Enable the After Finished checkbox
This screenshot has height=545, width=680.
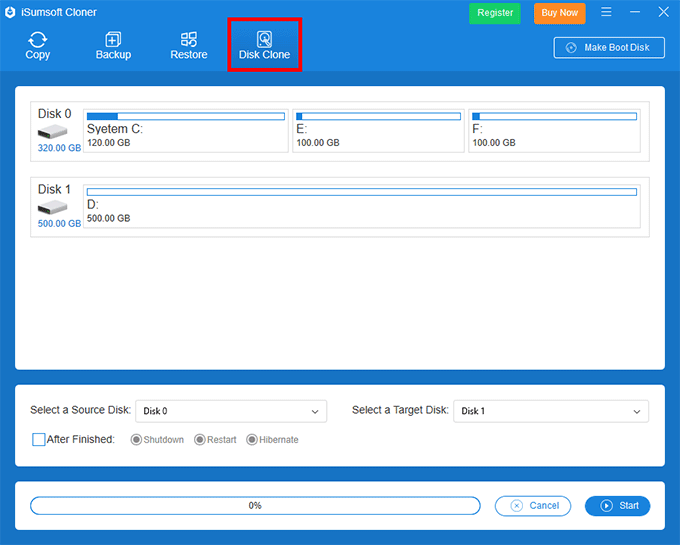39,439
